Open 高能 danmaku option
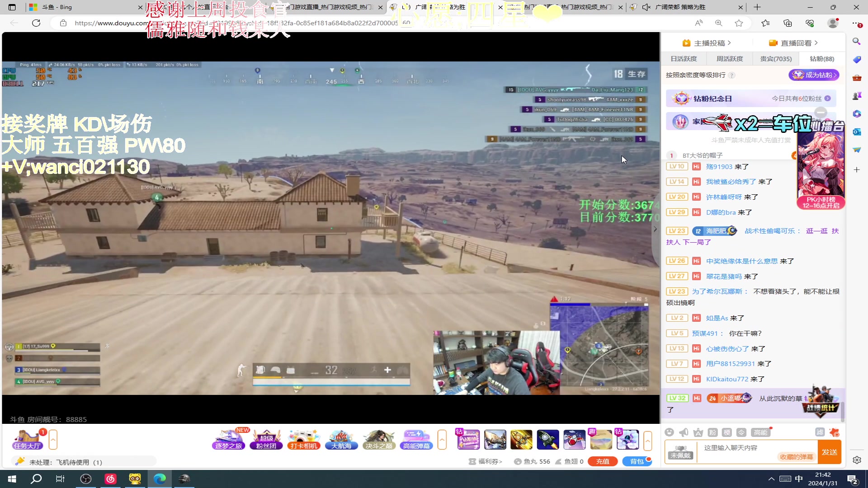The height and width of the screenshot is (488, 868). [x=760, y=432]
